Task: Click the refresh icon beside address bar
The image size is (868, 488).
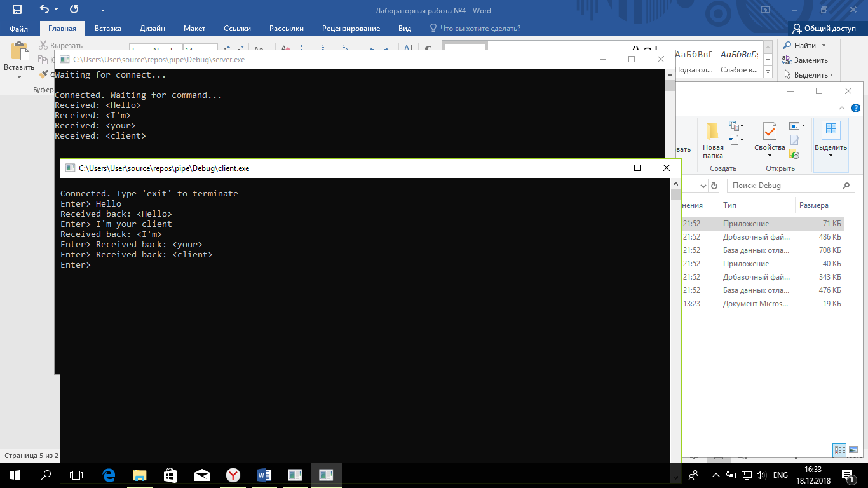Action: coord(714,186)
